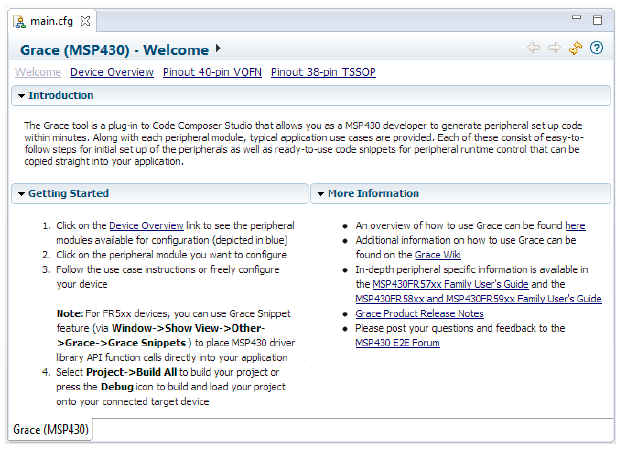Click 'The Grace tool is a plug-in' paragraph
The height and width of the screenshot is (451, 627).
(304, 144)
